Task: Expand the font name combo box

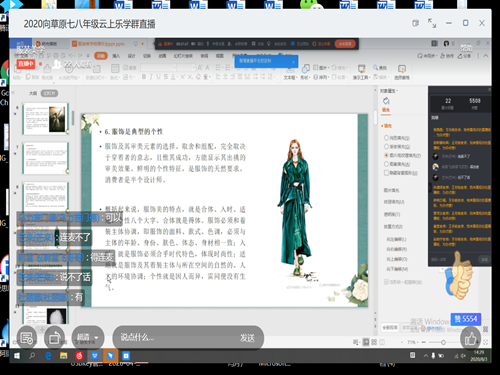Action: (159, 68)
